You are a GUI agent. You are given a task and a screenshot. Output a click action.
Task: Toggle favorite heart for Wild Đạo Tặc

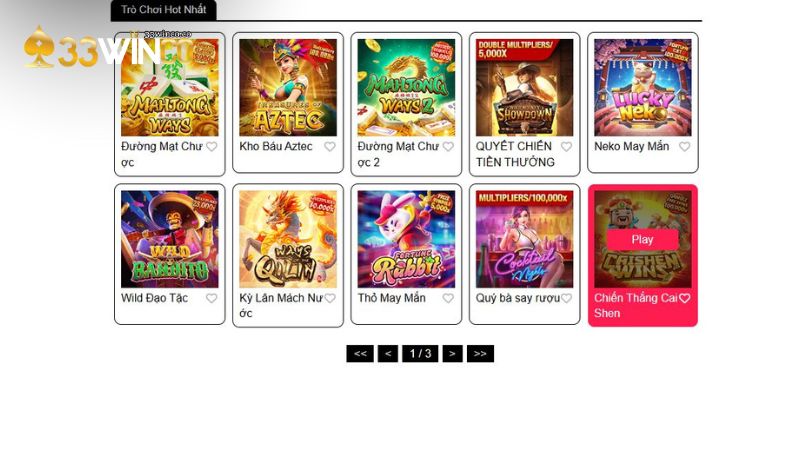tap(211, 298)
